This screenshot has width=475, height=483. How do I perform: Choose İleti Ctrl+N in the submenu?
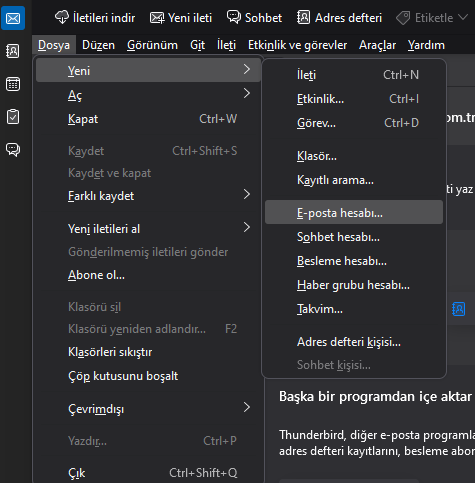(354, 75)
